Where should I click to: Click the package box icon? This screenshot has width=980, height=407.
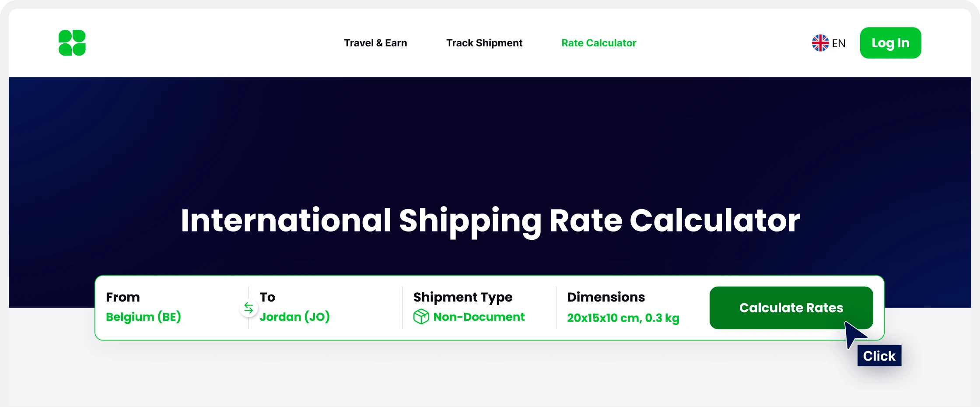click(x=421, y=316)
